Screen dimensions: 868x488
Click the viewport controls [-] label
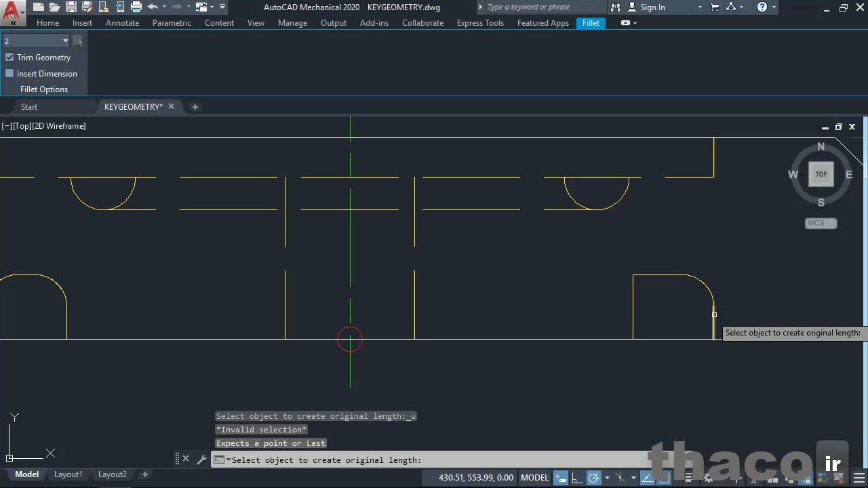pos(7,126)
